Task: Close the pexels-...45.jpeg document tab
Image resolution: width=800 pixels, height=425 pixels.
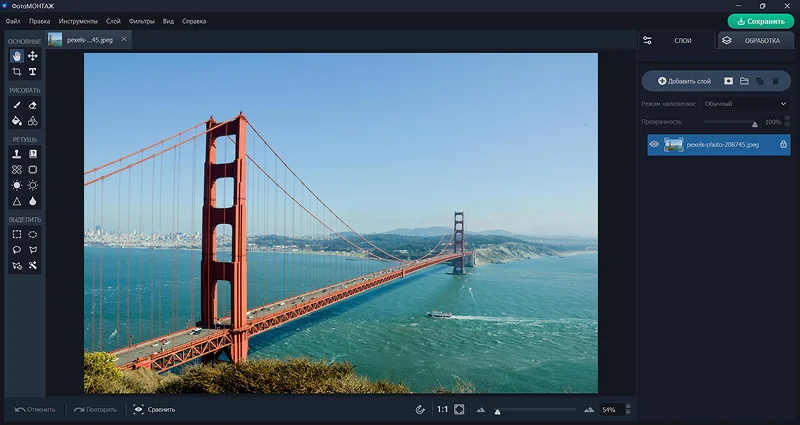Action: point(124,39)
